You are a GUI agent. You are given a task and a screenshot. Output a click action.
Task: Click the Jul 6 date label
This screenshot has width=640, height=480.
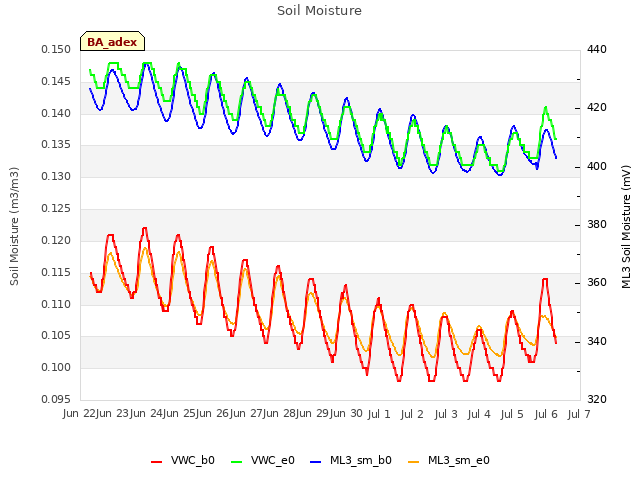(546, 414)
